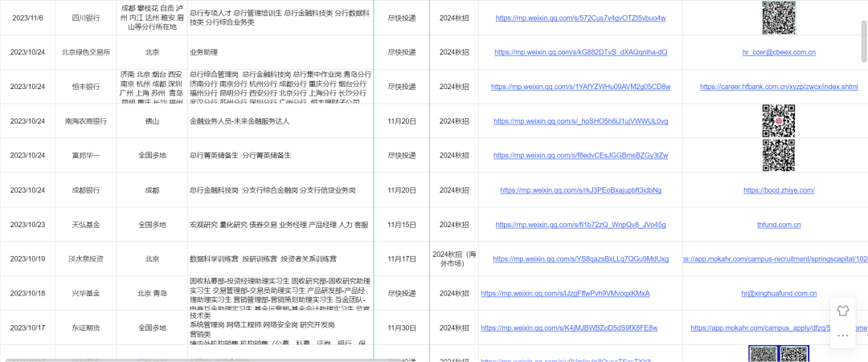The image size is (868, 362).
Task: Open the thfund.com.cn link
Action: click(x=779, y=225)
